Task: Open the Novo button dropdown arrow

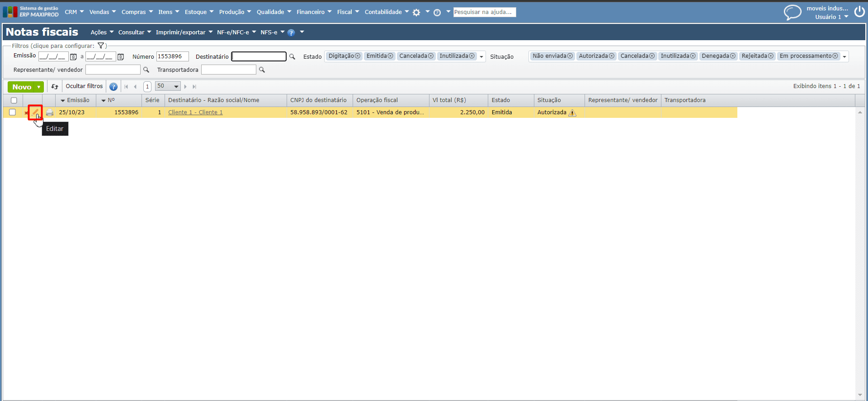Action: (x=39, y=87)
